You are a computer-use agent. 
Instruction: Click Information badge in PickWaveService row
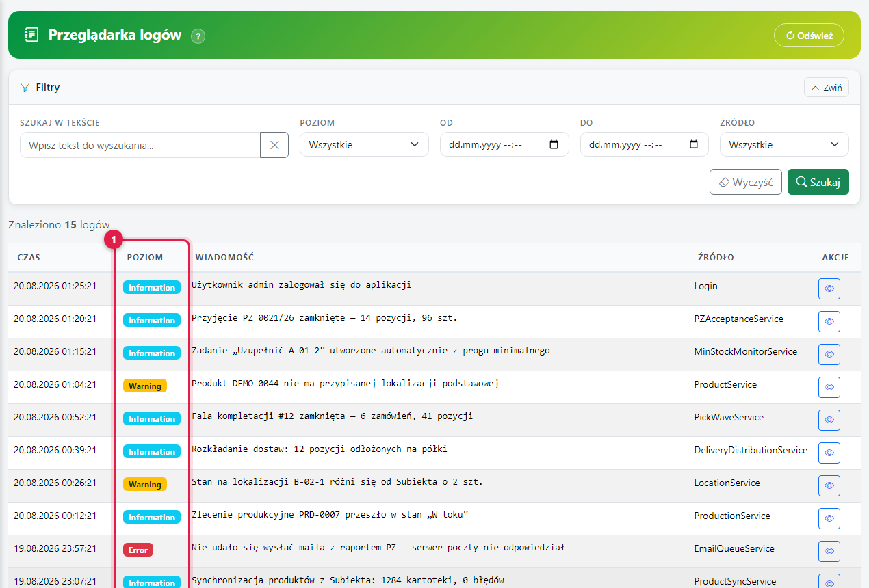pos(152,418)
